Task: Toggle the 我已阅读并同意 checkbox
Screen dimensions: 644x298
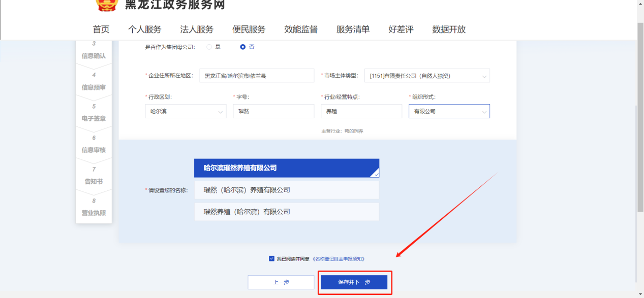Action: pyautogui.click(x=271, y=258)
